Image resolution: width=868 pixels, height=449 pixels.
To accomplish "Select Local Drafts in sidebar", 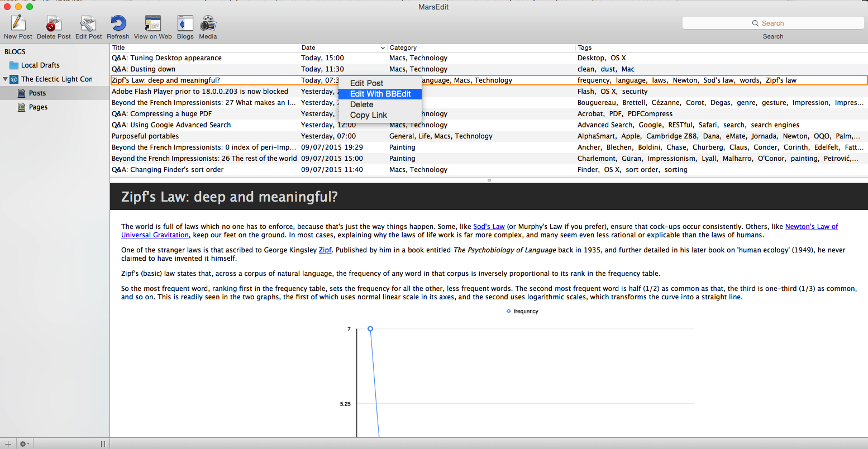I will (40, 65).
